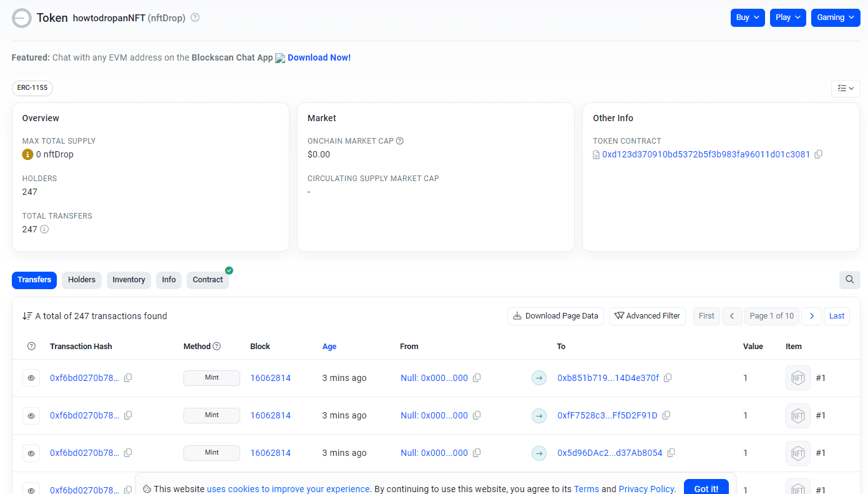Screen dimensions: 868x494
Task: Open recipient 0x5d96DAc2...d37Ab8054
Action: (x=610, y=453)
